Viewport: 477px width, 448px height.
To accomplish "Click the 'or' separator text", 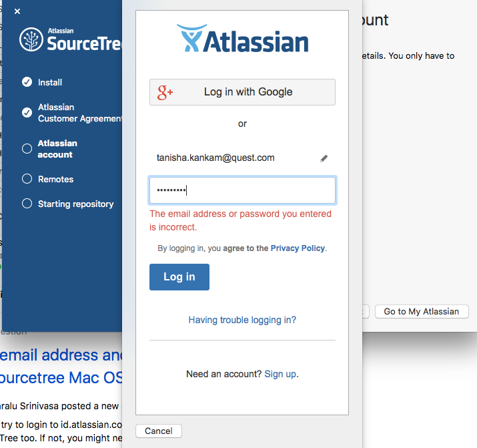I will pyautogui.click(x=242, y=124).
